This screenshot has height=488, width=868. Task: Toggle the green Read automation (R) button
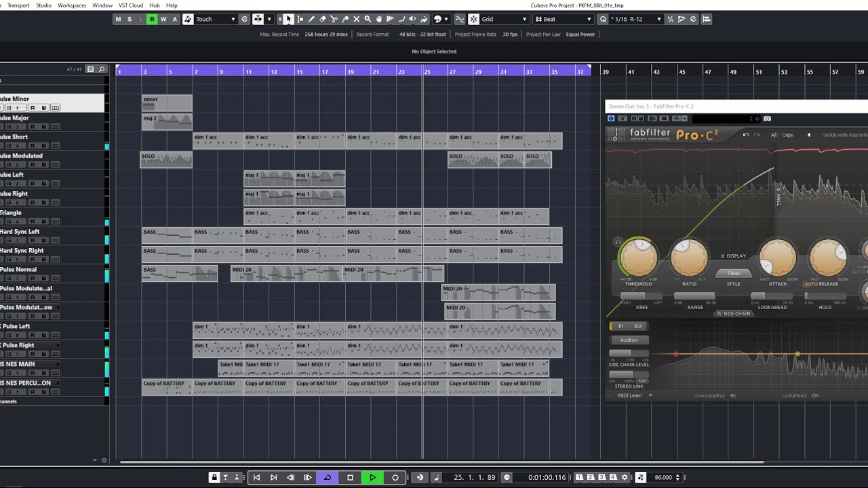point(152,19)
